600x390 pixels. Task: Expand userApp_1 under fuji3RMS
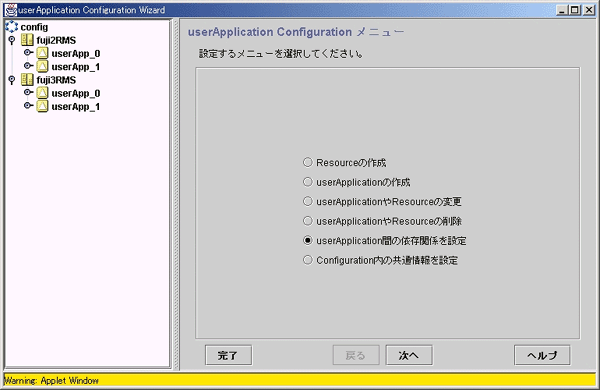28,106
